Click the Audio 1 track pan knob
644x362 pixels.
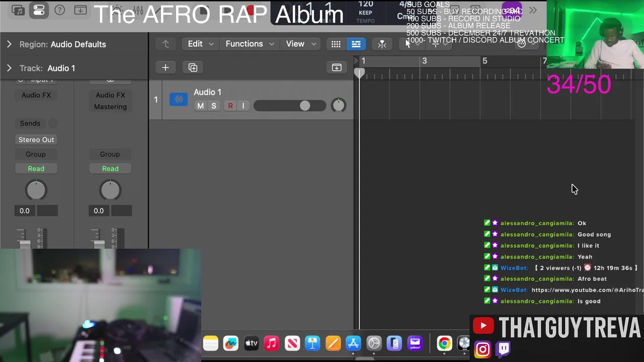[339, 105]
